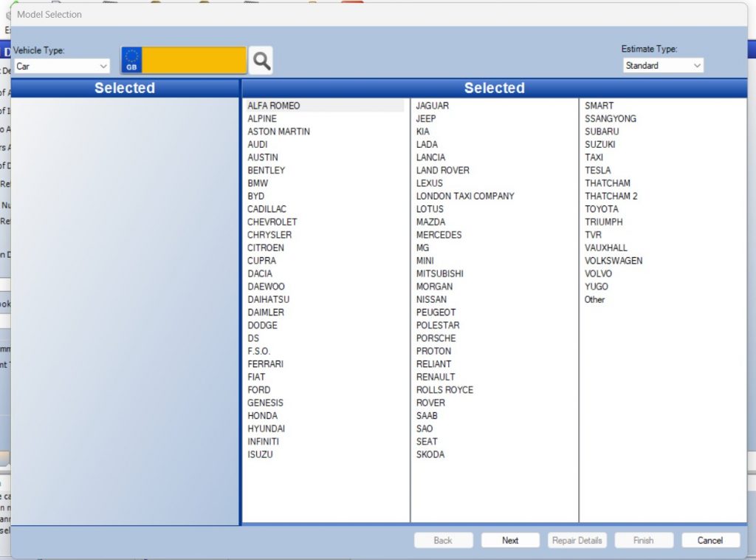Select POLESTAR make

coord(438,325)
